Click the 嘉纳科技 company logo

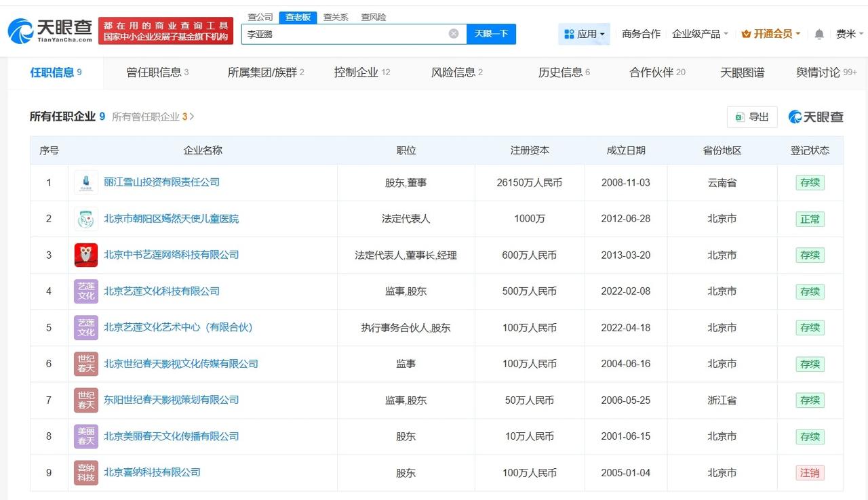tap(85, 472)
